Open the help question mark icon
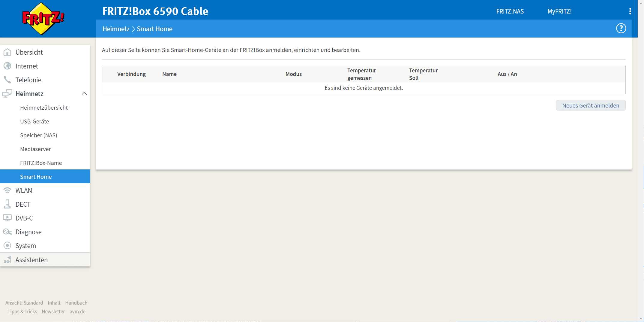This screenshot has width=644, height=322. (621, 29)
